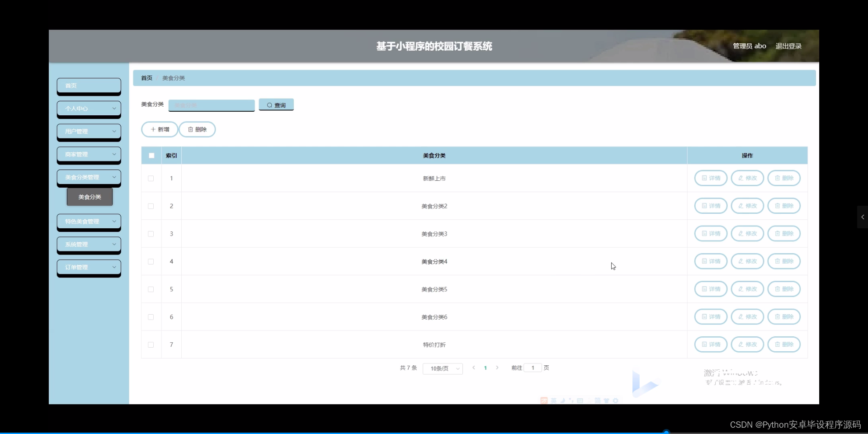Click the search magnifier icon in 查询 button
Image resolution: width=868 pixels, height=434 pixels.
[x=269, y=104]
